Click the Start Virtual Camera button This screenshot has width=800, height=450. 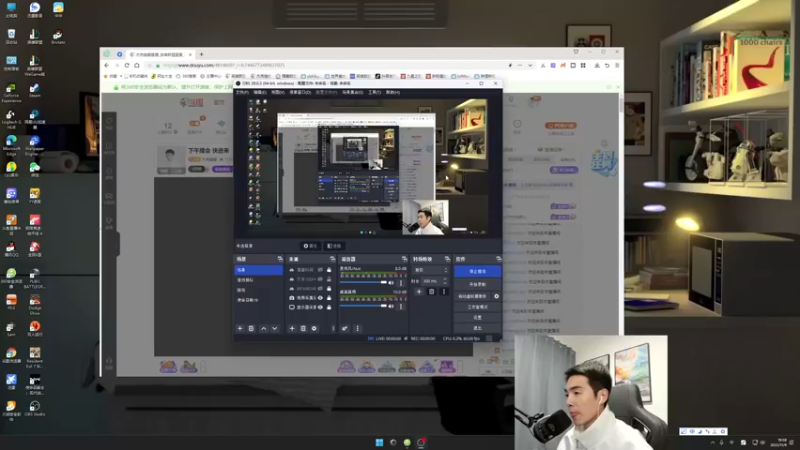pyautogui.click(x=472, y=296)
